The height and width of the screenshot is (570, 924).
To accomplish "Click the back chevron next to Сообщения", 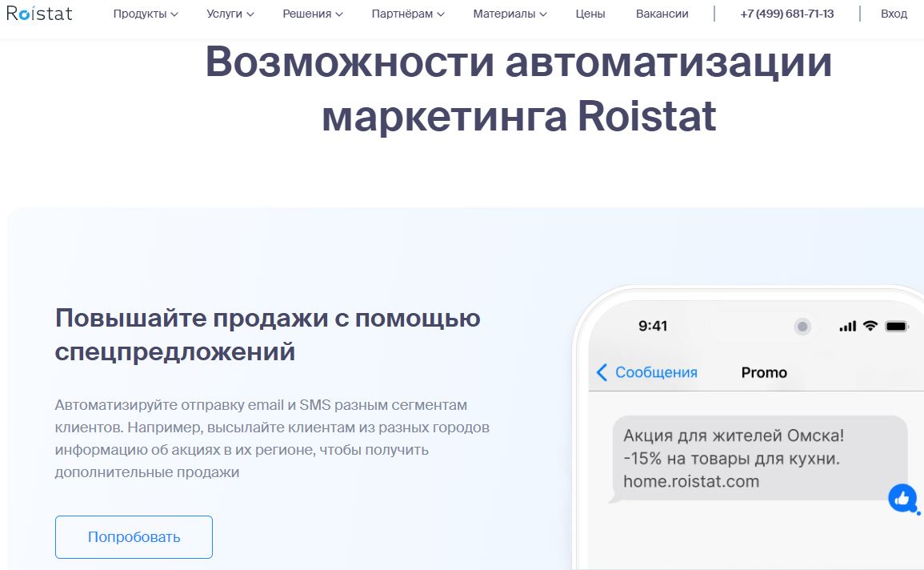I will click(x=602, y=372).
